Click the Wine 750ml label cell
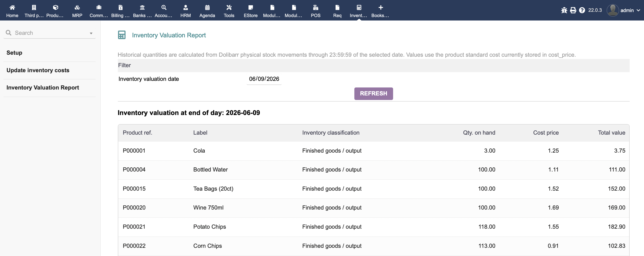 (x=208, y=207)
